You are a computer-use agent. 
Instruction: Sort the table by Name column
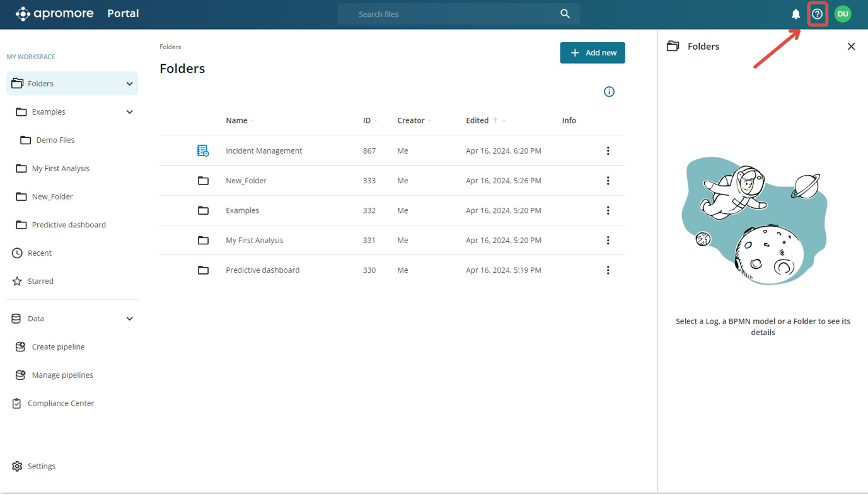pyautogui.click(x=237, y=120)
